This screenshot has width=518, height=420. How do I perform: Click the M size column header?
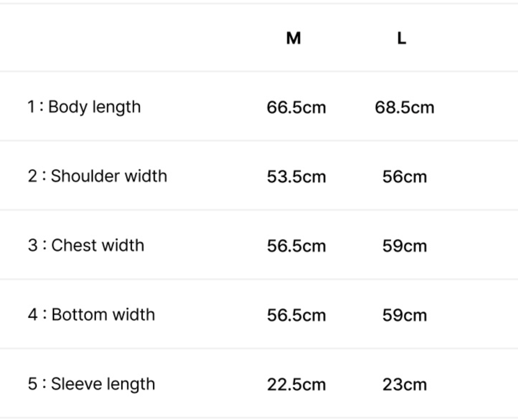point(293,38)
